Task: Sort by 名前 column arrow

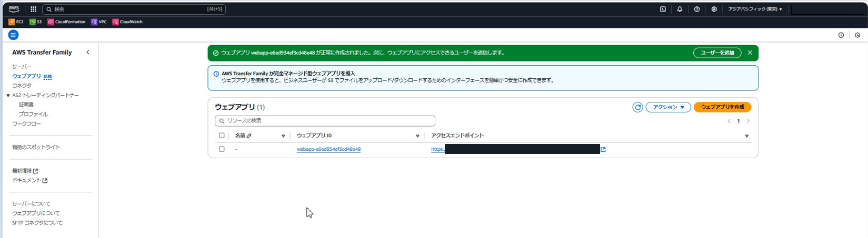Action: 283,136
